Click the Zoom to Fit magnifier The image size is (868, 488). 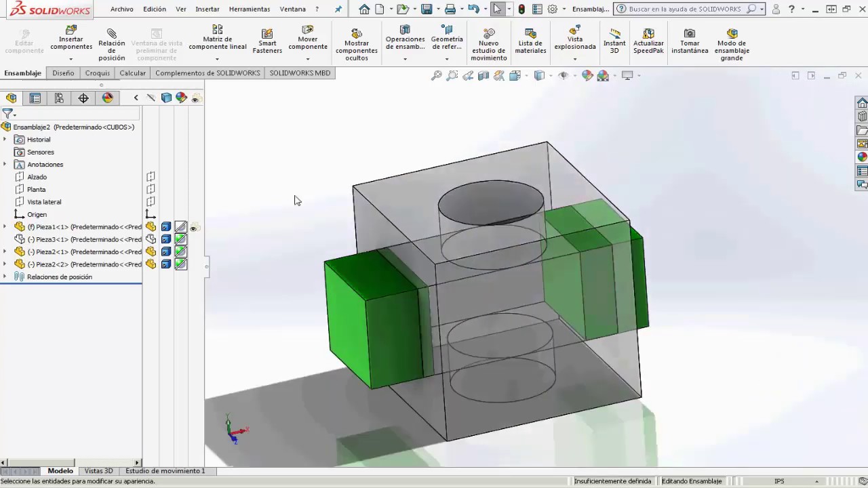click(x=437, y=75)
